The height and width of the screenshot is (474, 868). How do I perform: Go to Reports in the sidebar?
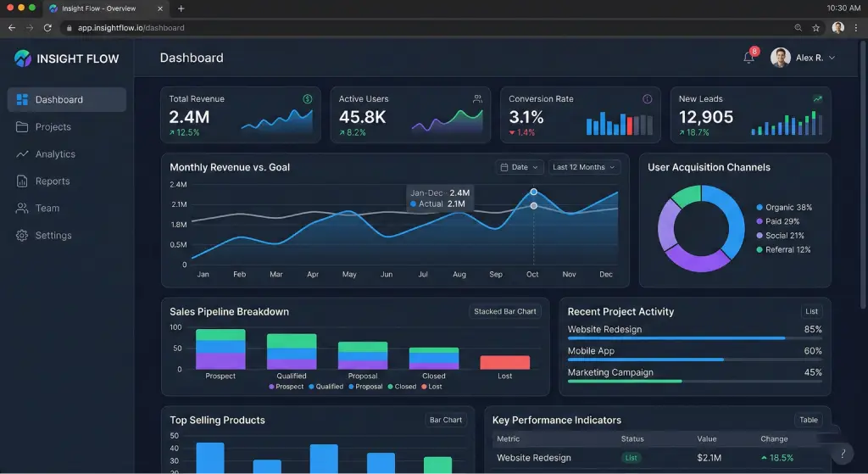click(x=53, y=181)
